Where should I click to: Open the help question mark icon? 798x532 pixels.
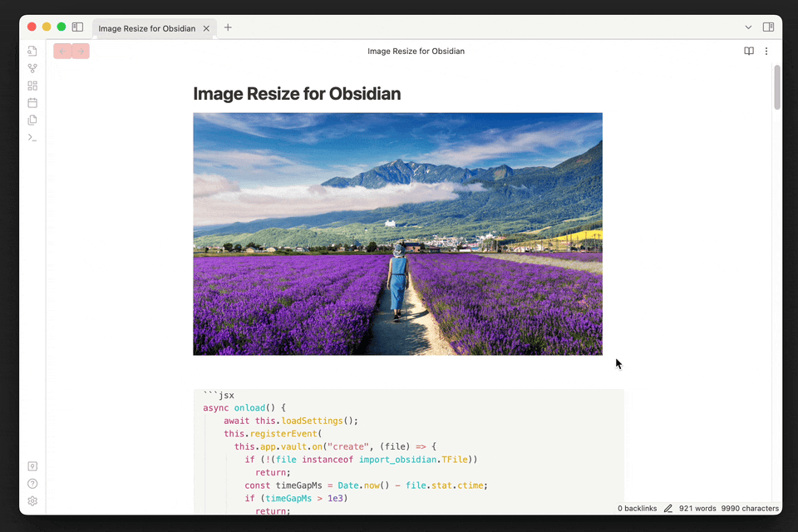click(32, 484)
